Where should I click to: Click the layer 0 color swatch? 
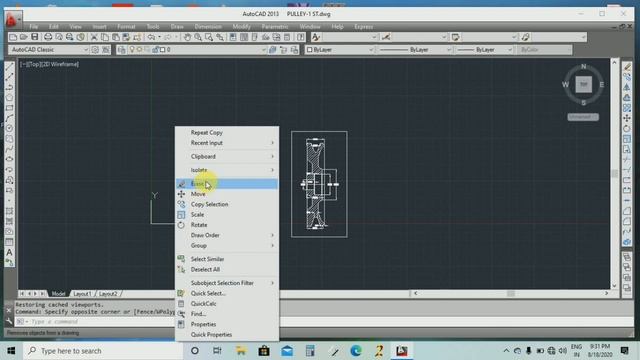(162, 50)
